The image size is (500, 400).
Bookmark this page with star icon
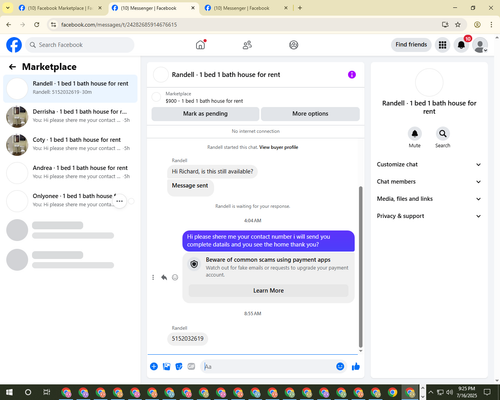[x=458, y=25]
